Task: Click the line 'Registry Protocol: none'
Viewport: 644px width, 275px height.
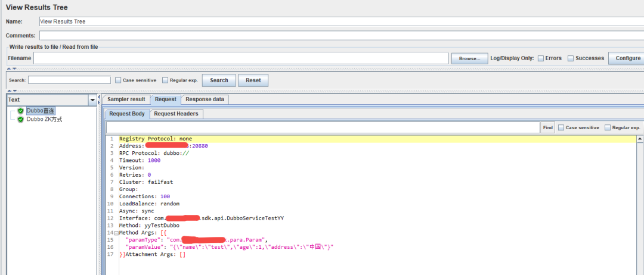Action: (155, 139)
